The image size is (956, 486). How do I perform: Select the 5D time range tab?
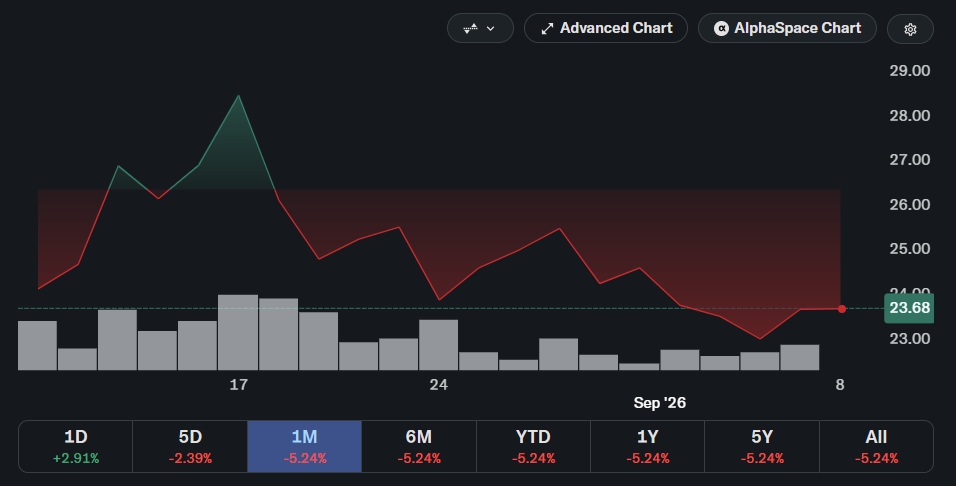(x=190, y=446)
